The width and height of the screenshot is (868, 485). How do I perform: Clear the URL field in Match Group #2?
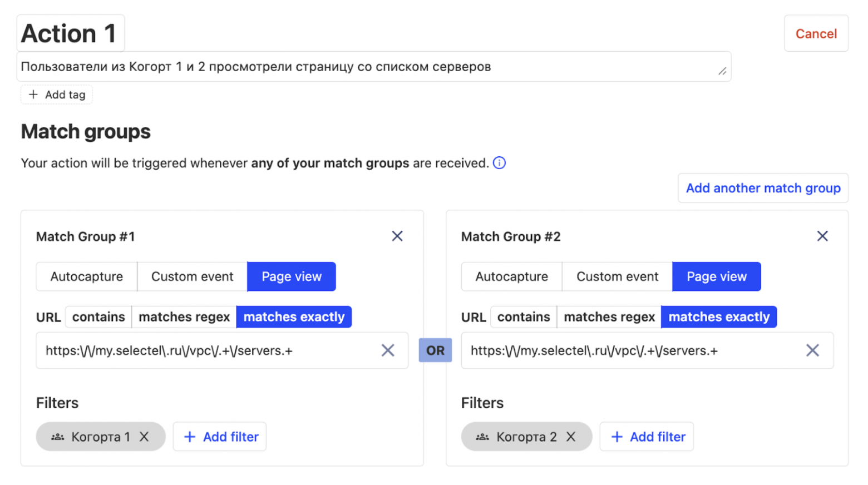coord(812,350)
